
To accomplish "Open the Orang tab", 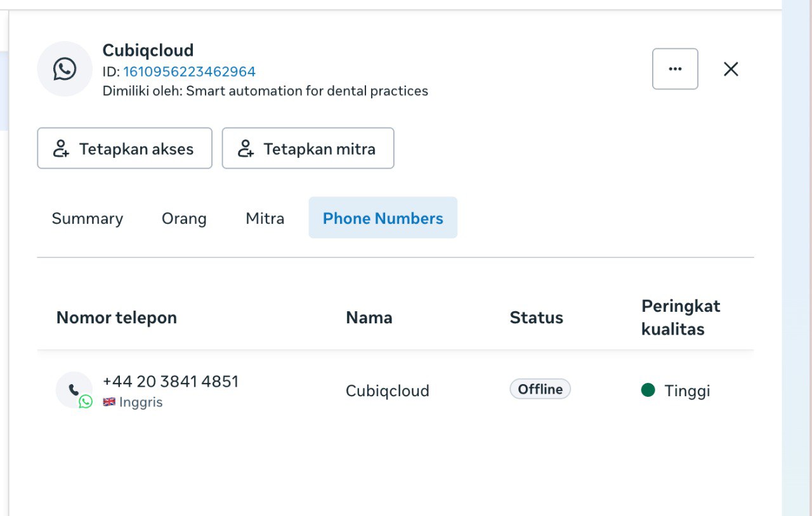I will (x=184, y=219).
